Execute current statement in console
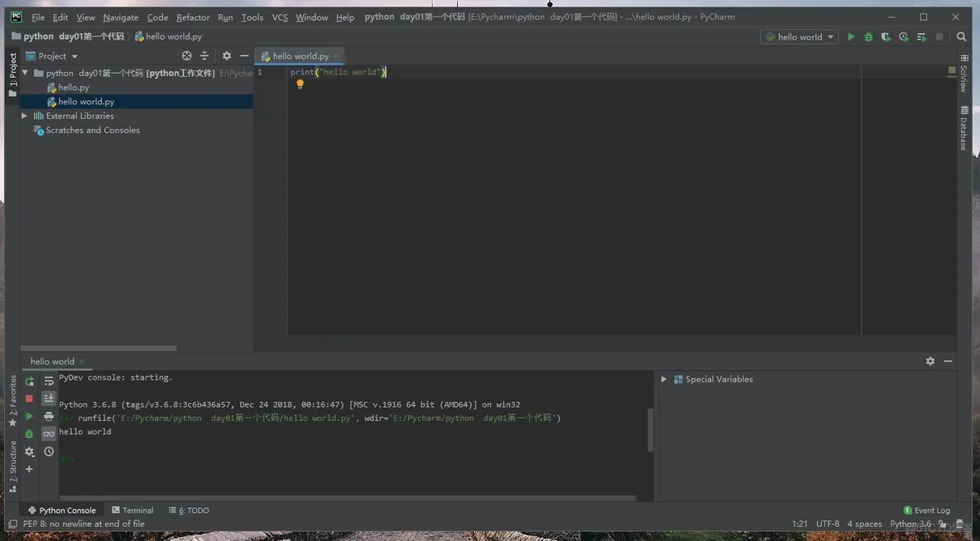 (29, 416)
